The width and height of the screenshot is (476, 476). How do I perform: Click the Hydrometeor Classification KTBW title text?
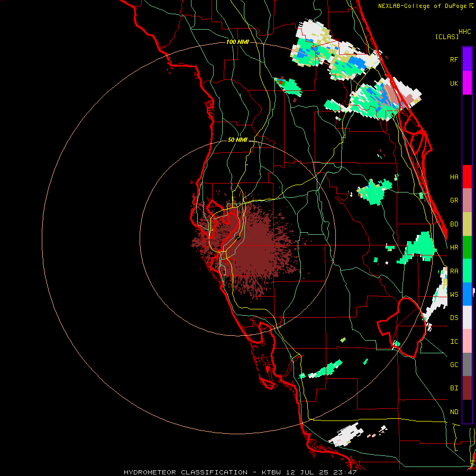[240, 472]
